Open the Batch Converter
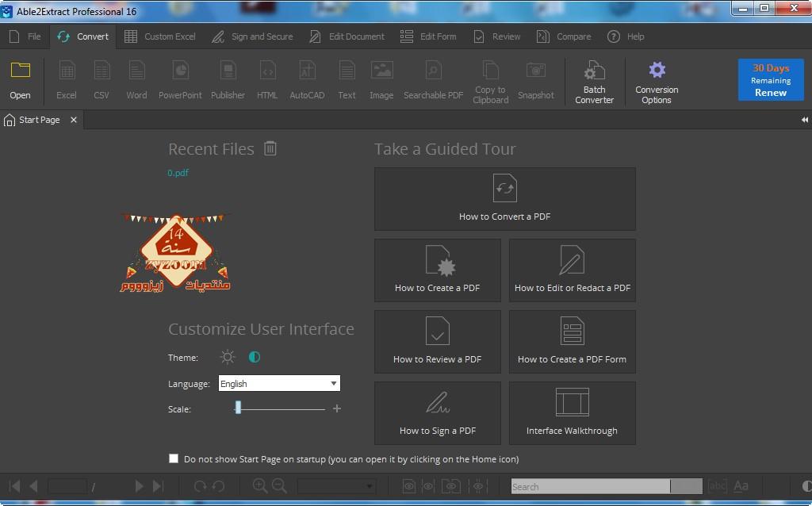 (595, 82)
